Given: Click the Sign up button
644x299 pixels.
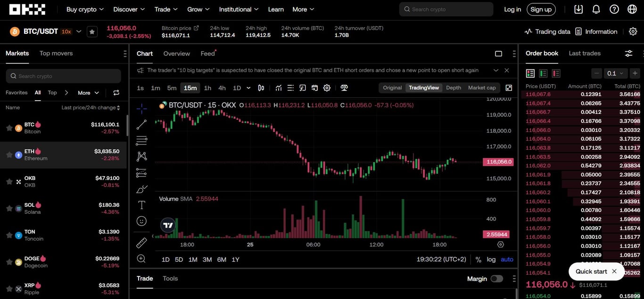Looking at the screenshot, I should pyautogui.click(x=541, y=9).
